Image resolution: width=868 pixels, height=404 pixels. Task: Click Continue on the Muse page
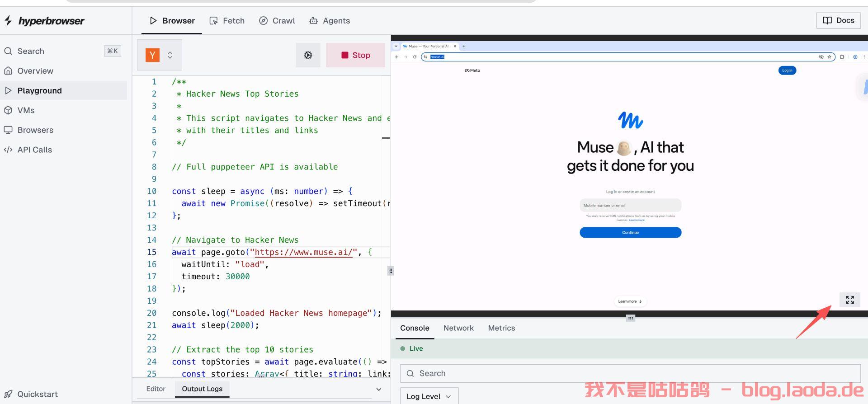tap(630, 233)
